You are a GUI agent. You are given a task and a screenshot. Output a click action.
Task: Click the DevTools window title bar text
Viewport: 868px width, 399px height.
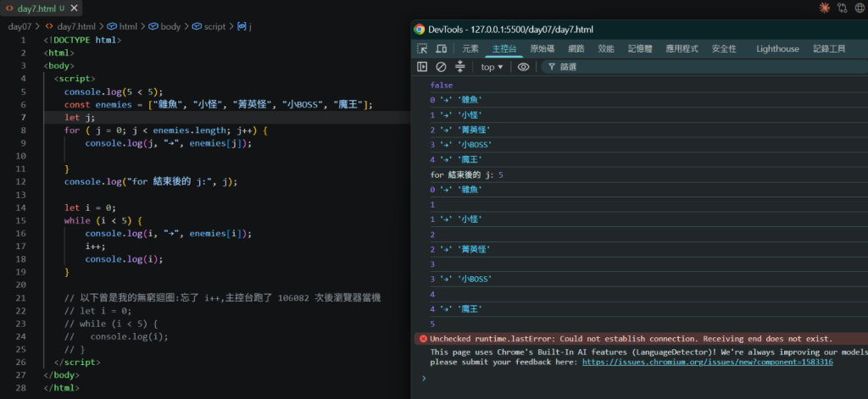(x=510, y=30)
